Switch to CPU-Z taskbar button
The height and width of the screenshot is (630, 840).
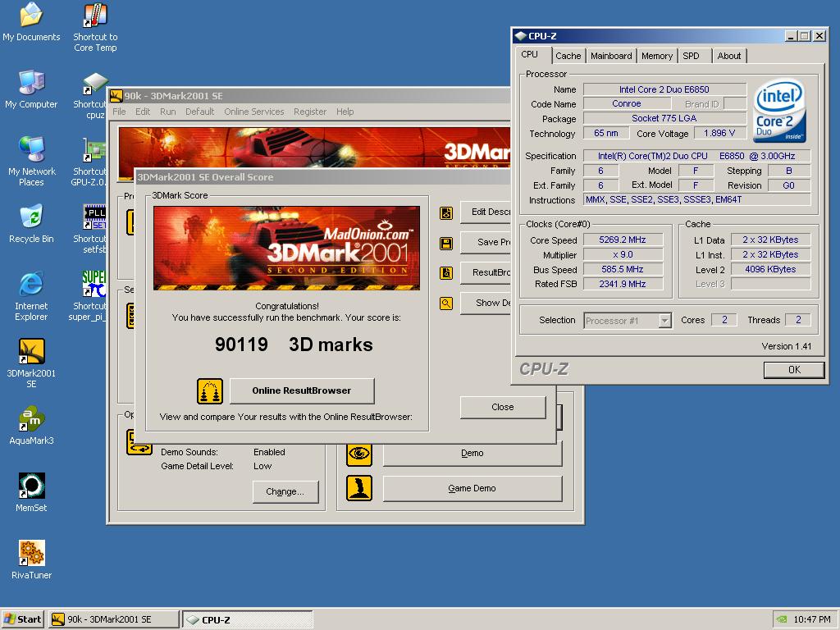click(248, 619)
